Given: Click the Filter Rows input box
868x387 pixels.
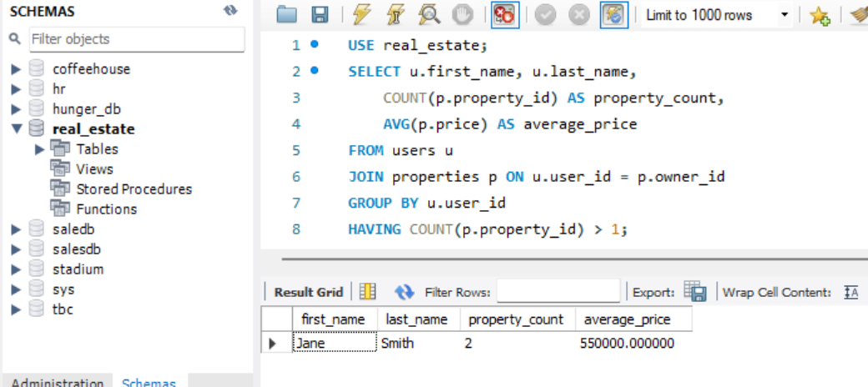Looking at the screenshot, I should [x=558, y=291].
